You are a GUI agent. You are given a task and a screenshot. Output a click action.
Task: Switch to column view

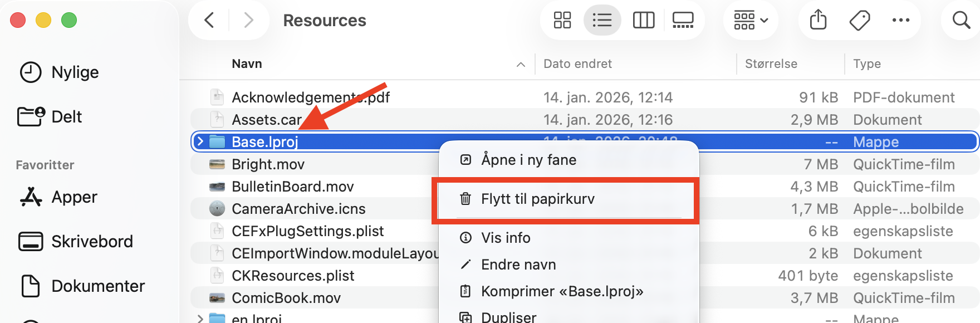pos(644,21)
